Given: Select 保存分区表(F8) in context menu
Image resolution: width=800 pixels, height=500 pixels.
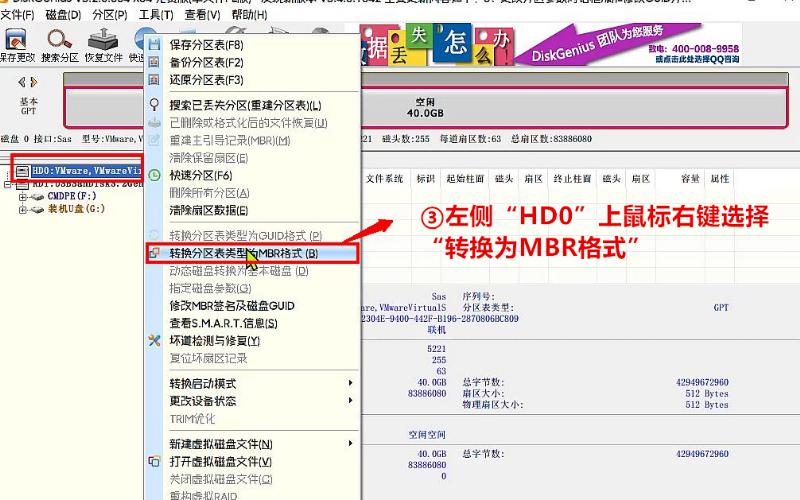Looking at the screenshot, I should [x=206, y=45].
